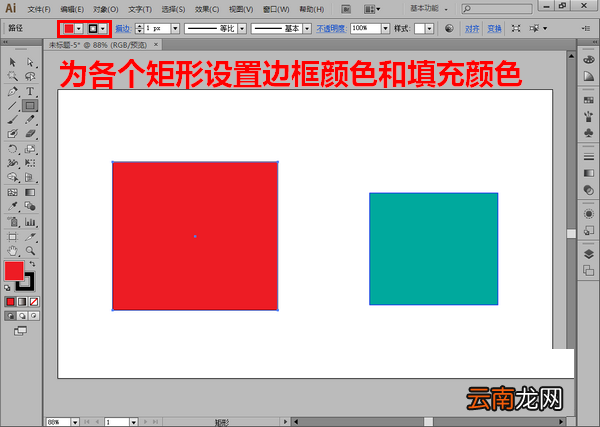Viewport: 600px width, 427px height.
Task: Open the 效果(C) menu
Action: click(207, 9)
